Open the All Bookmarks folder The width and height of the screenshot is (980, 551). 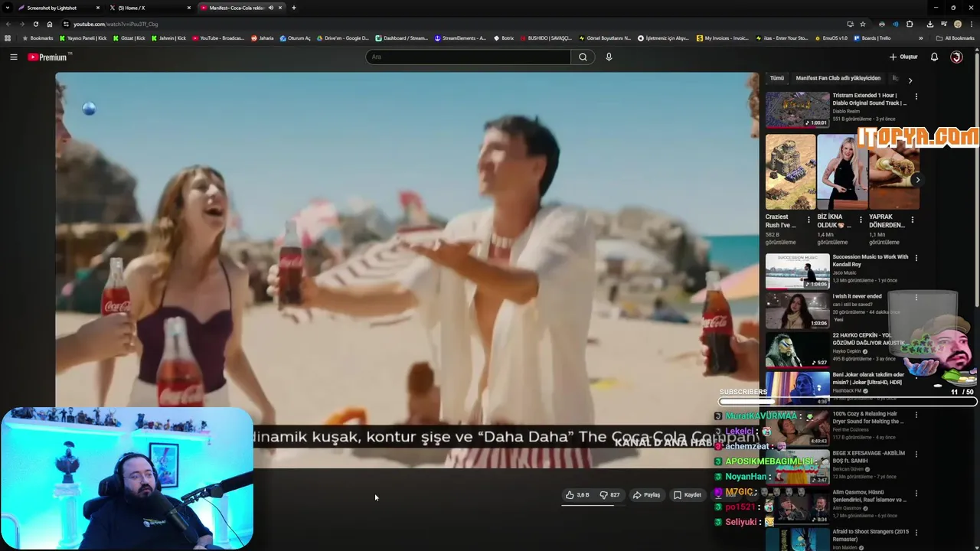[955, 38]
